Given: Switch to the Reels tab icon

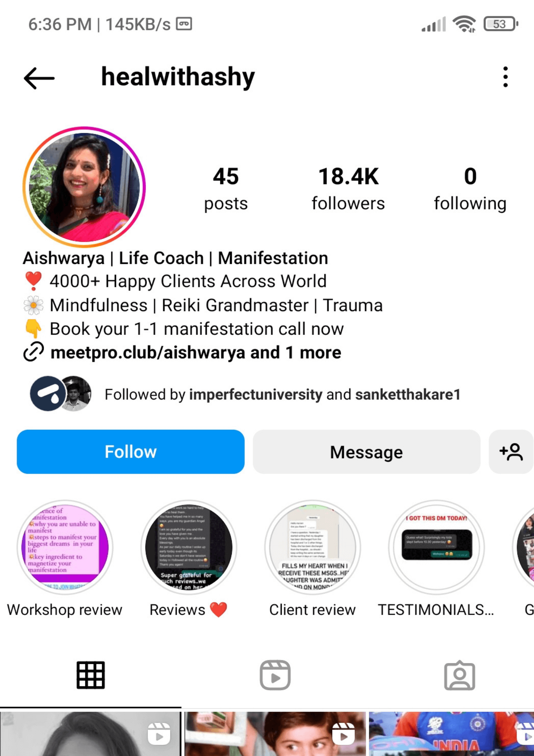Looking at the screenshot, I should click(275, 675).
